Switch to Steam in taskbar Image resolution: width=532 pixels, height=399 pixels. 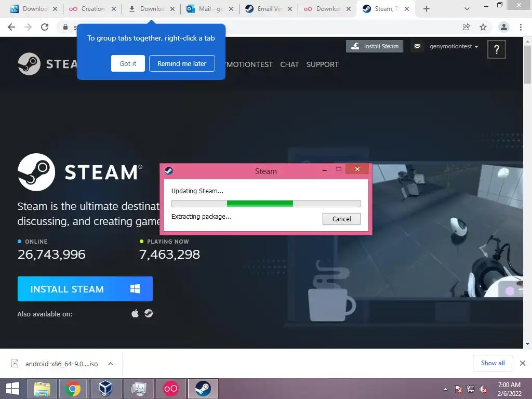coord(203,389)
